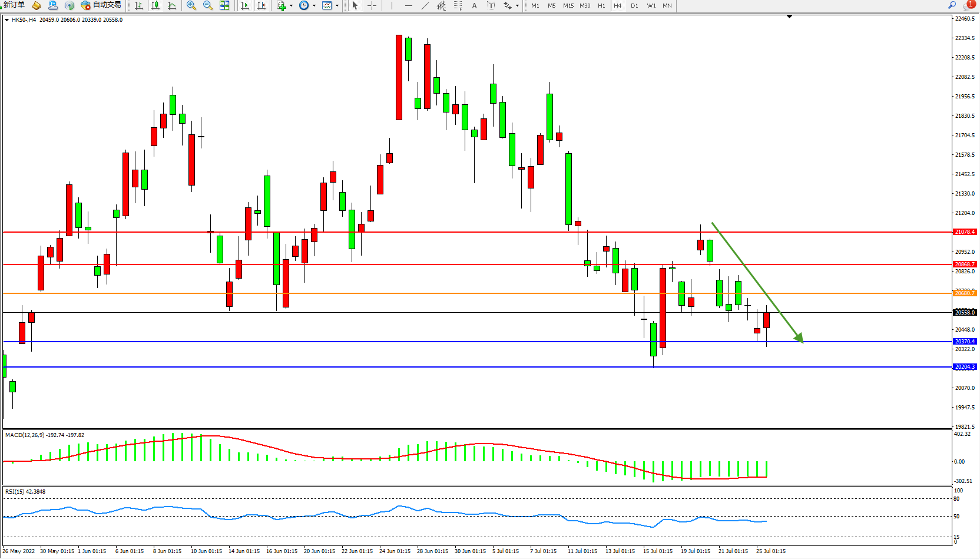This screenshot has width=980, height=559.
Task: Switch to the D1 timeframe
Action: (634, 5)
